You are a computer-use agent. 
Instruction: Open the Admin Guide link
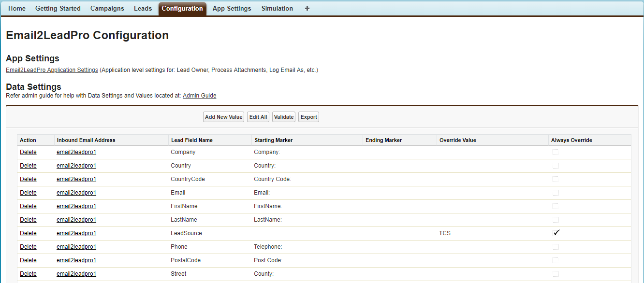pos(199,95)
